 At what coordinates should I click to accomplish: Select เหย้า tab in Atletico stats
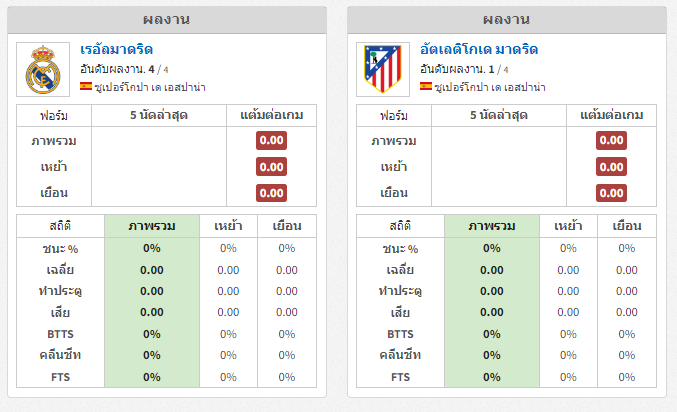click(568, 226)
